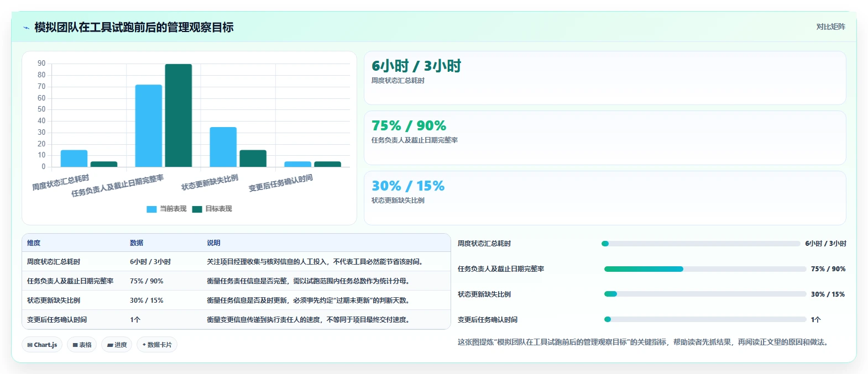Click description starting 衡量任务信息是否及时更新
The width and height of the screenshot is (868, 374).
click(x=310, y=301)
